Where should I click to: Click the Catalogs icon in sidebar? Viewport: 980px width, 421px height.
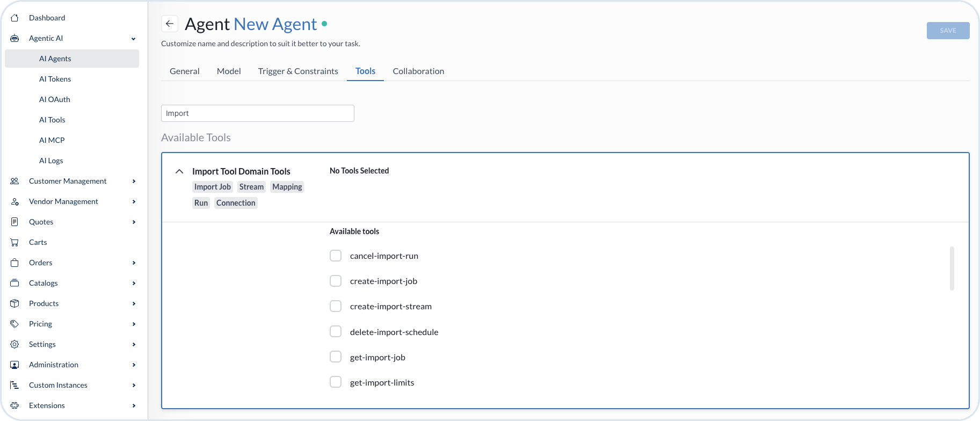[x=14, y=283]
